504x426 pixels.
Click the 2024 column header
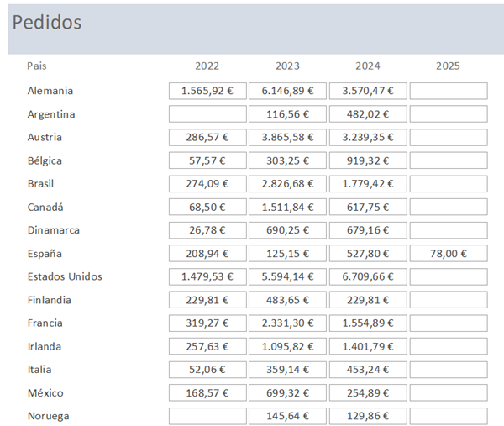(x=368, y=66)
